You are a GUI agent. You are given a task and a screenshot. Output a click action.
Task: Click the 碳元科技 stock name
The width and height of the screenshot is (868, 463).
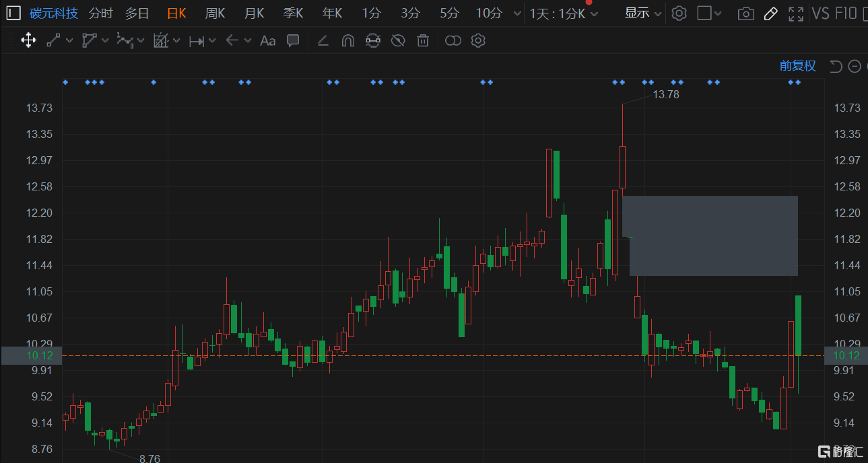[x=54, y=13]
